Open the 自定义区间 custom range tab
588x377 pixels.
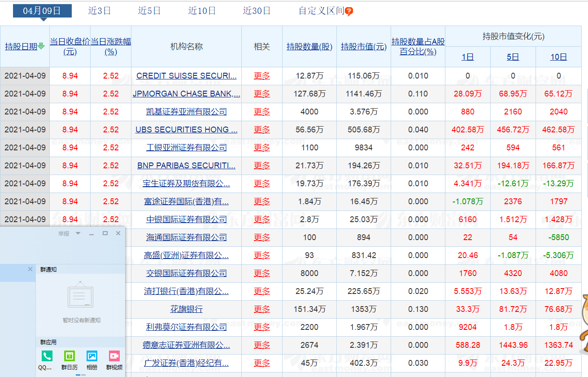322,11
